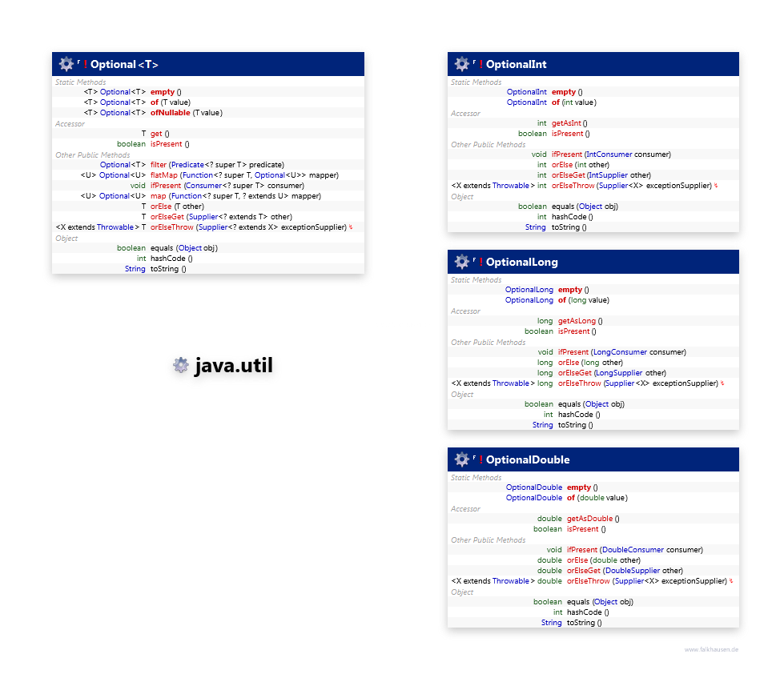Open the LongConsumer type link

click(620, 352)
